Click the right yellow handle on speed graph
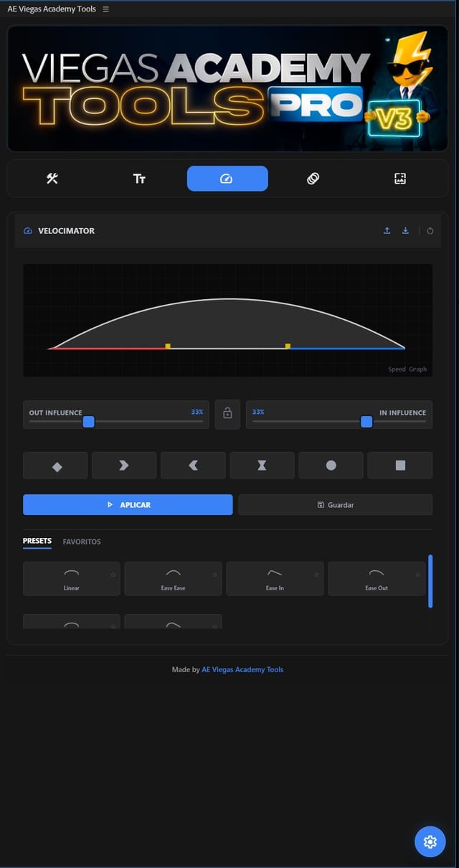Viewport: 459px width, 868px height. (288, 346)
